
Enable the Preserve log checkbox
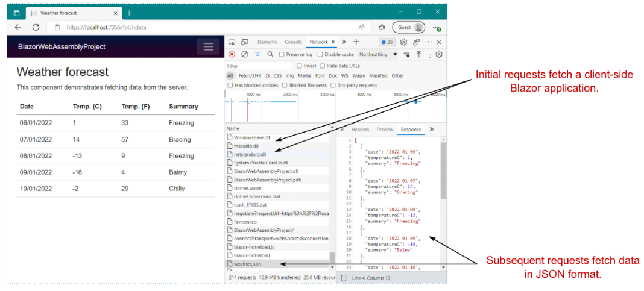[282, 54]
